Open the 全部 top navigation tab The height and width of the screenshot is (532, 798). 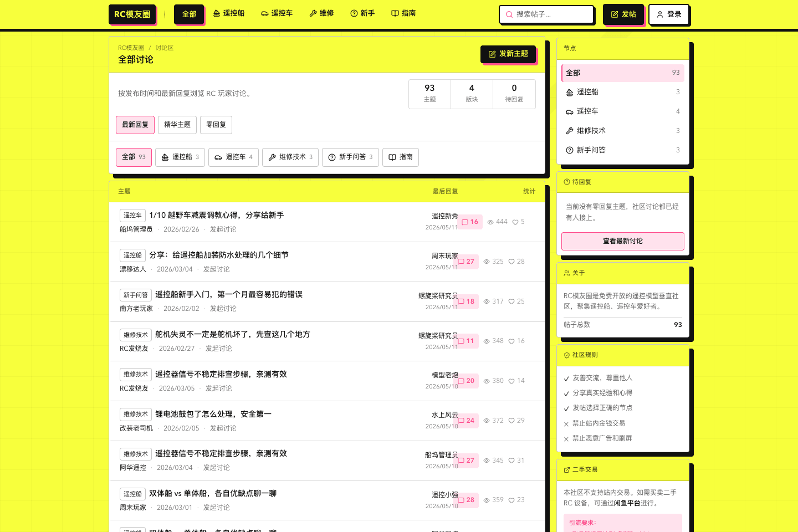click(189, 14)
